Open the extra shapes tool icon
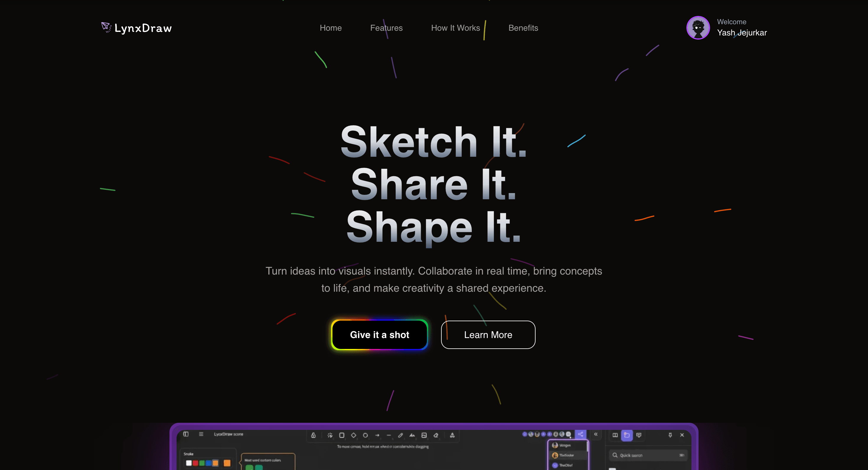 coord(452,435)
